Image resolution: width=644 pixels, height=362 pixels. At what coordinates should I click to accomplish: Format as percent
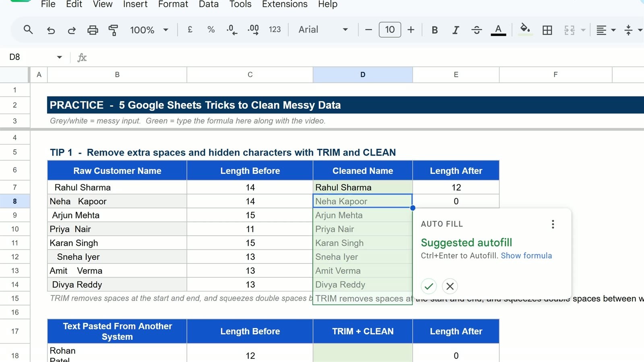(211, 29)
